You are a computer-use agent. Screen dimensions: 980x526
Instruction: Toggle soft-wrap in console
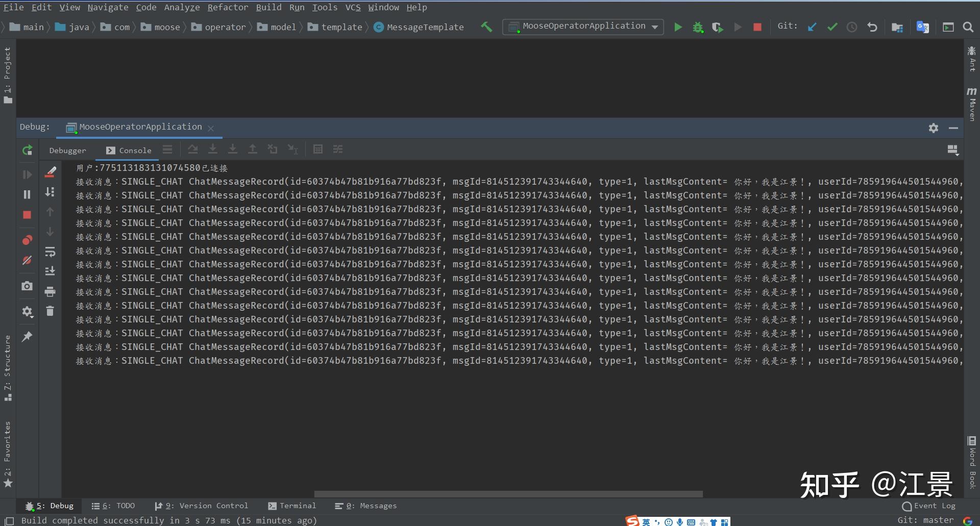tap(50, 252)
